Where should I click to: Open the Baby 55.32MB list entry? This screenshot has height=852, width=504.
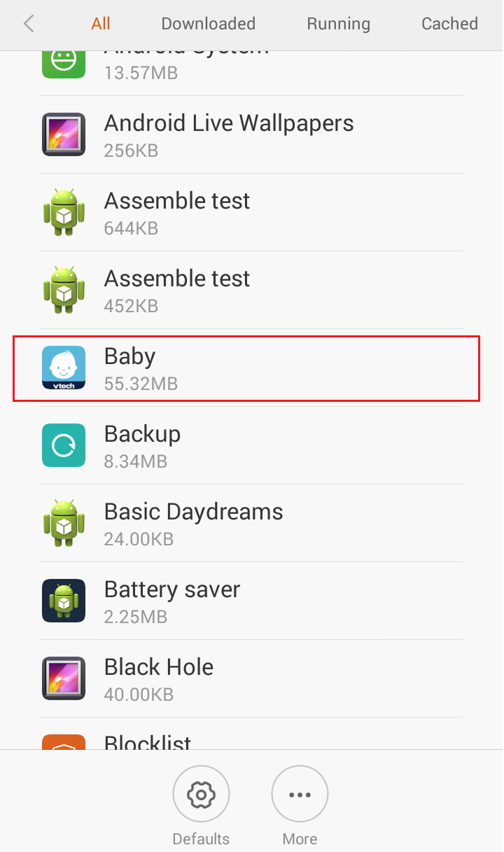click(246, 368)
